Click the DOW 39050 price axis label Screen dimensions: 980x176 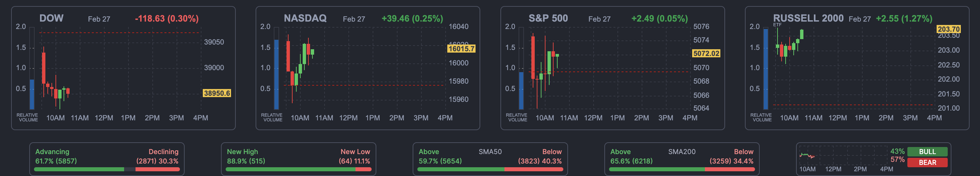(214, 42)
